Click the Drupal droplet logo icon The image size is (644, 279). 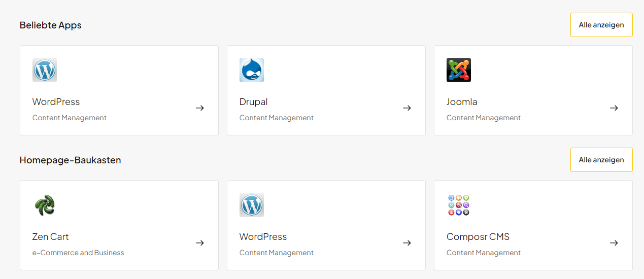[x=252, y=70]
